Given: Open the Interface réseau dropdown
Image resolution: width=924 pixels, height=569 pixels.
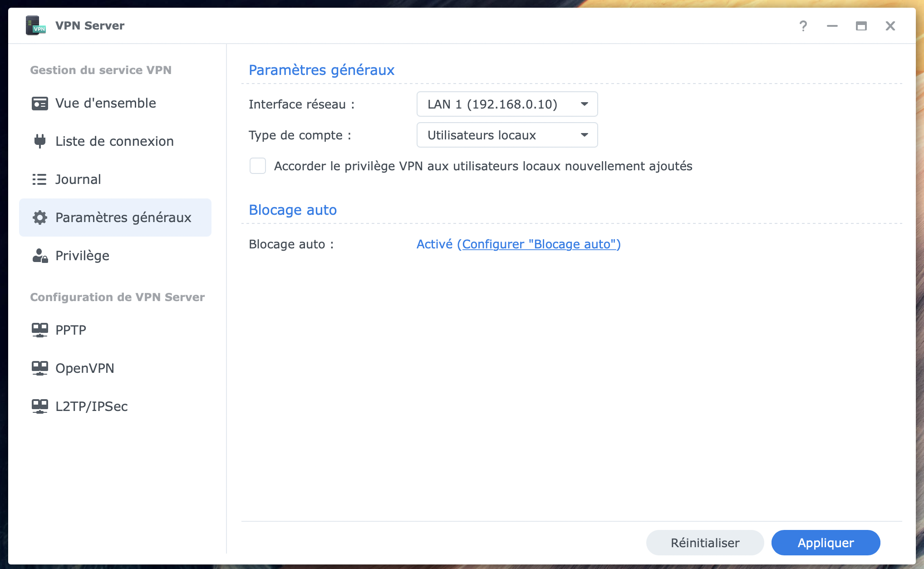Looking at the screenshot, I should (x=506, y=104).
